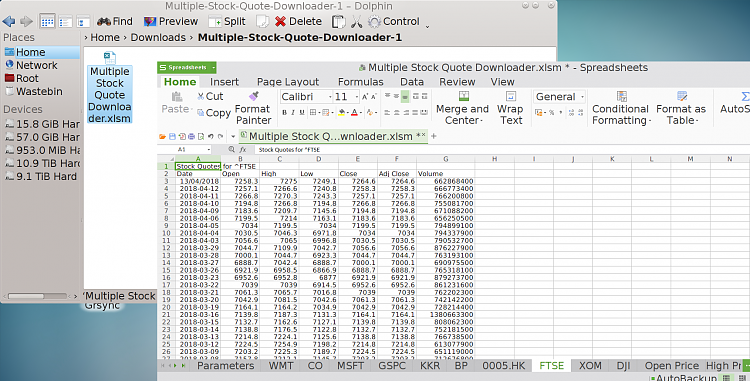750x381 pixels.
Task: Open Conditional Formatting menu
Action: click(621, 109)
